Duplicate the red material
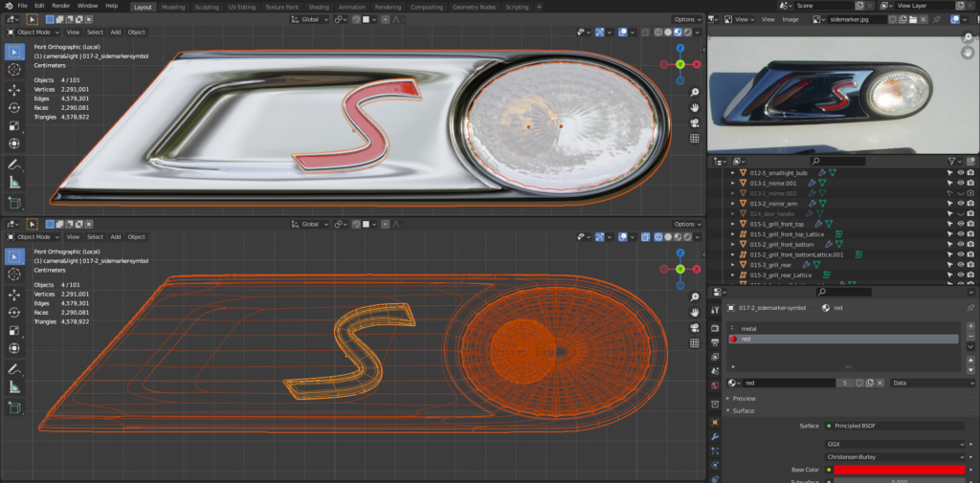Screen dimensions: 980x483 point(869,383)
